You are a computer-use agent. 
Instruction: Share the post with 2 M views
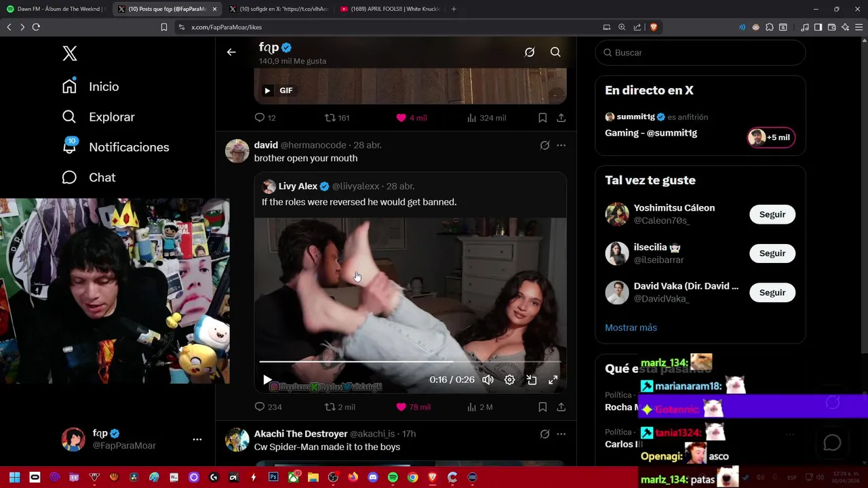click(x=561, y=407)
